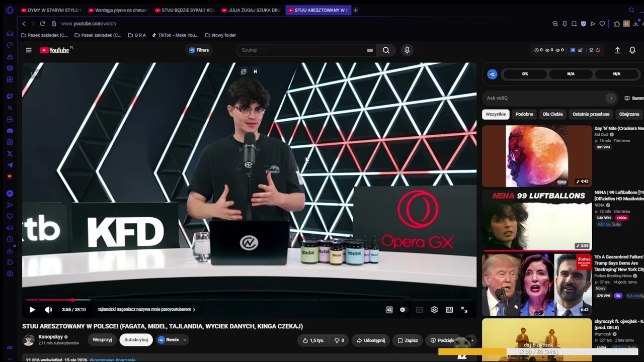Open video settings gear in player
The height and width of the screenshot is (362, 644).
(434, 310)
